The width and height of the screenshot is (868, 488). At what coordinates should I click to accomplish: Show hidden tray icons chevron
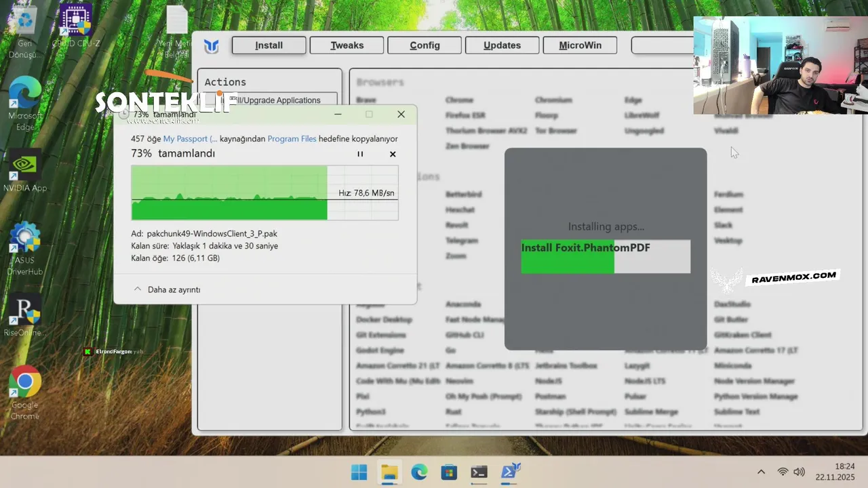coord(761,472)
